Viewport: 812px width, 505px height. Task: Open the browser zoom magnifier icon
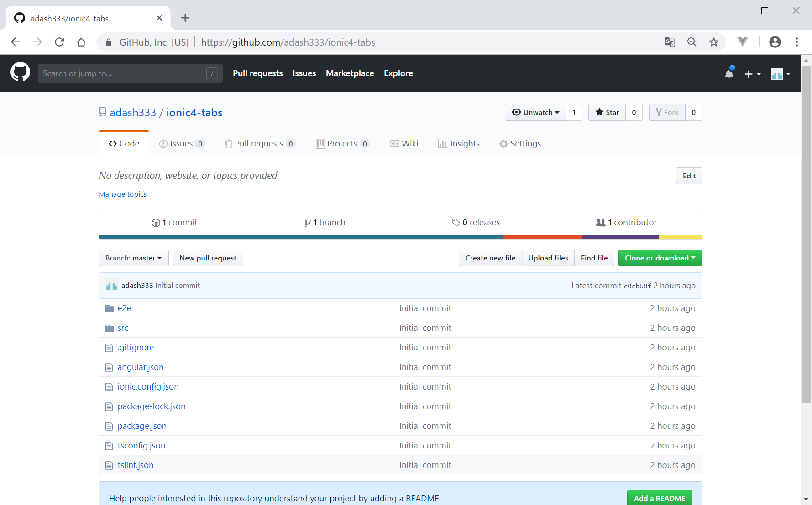[x=692, y=42]
